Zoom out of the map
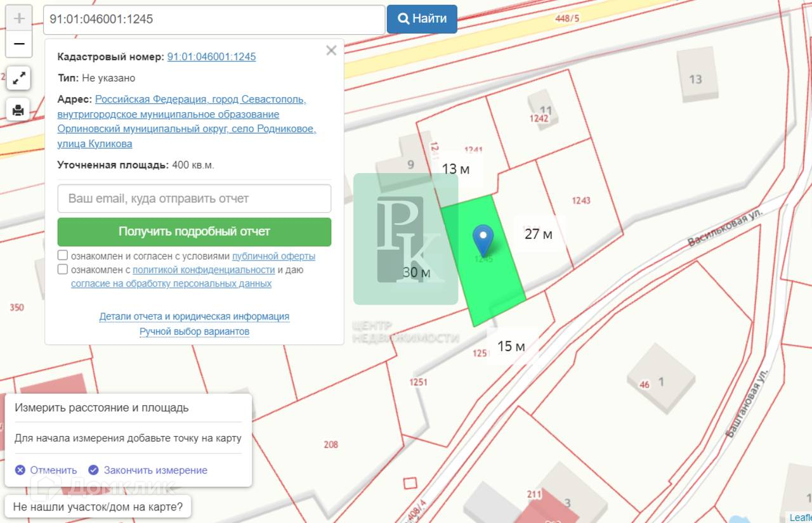The width and height of the screenshot is (812, 523). (x=19, y=44)
